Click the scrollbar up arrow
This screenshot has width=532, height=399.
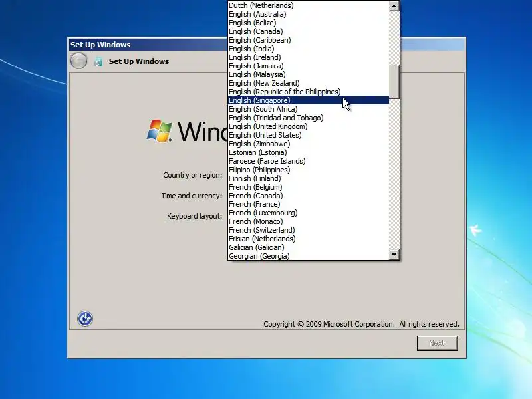point(394,6)
